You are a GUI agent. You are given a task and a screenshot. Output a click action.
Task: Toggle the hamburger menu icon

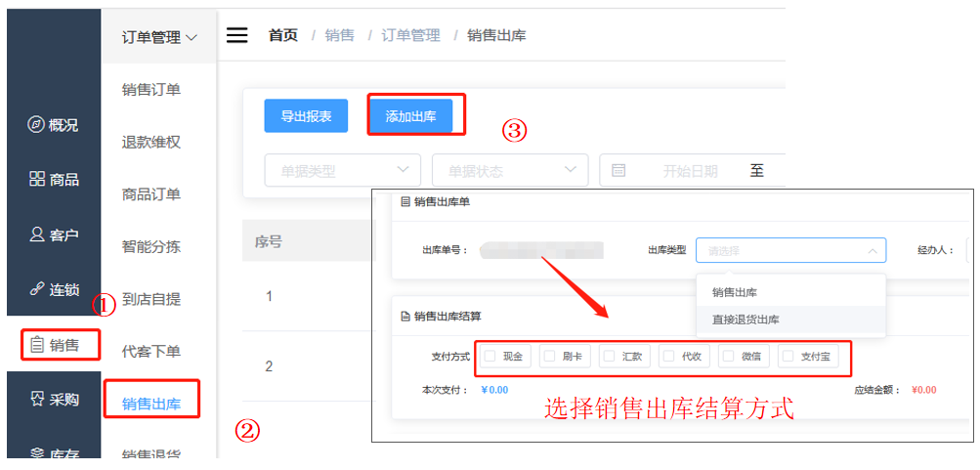[x=236, y=35]
